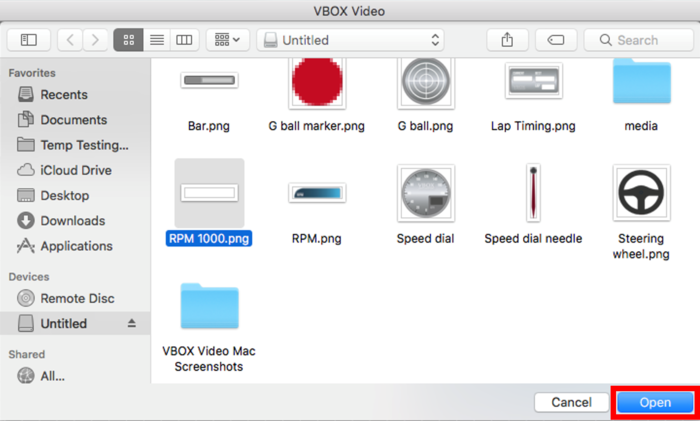
Task: Select the G ball marker.png red circle
Action: point(317,83)
